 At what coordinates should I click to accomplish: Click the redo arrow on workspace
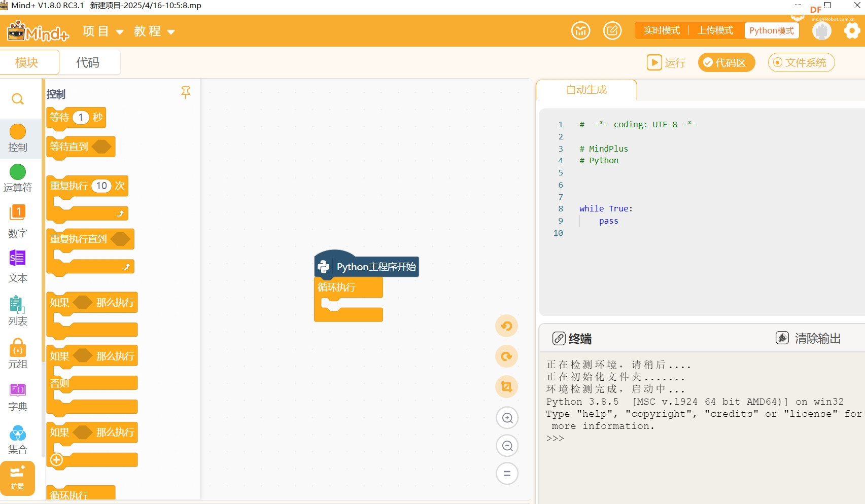point(507,356)
